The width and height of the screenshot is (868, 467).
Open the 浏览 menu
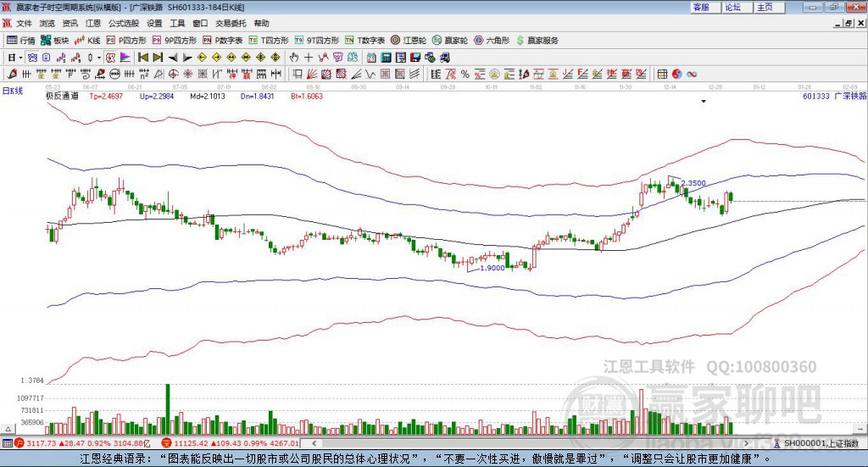(47, 23)
